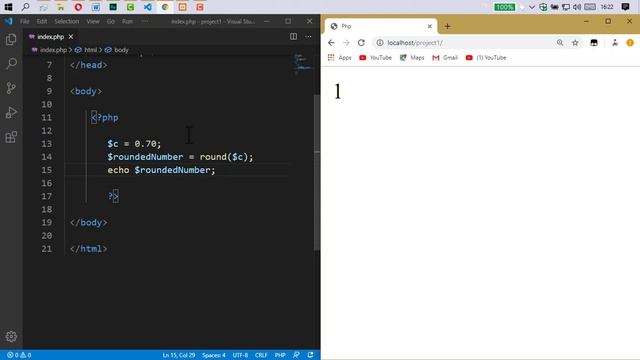Place cursor on $c = 0.70; line

click(134, 144)
